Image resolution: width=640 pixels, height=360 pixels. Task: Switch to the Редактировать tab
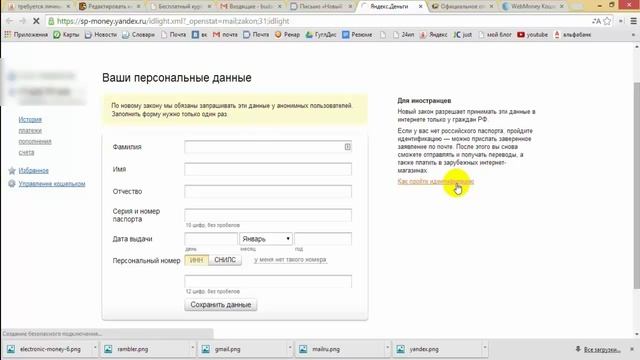(x=109, y=6)
